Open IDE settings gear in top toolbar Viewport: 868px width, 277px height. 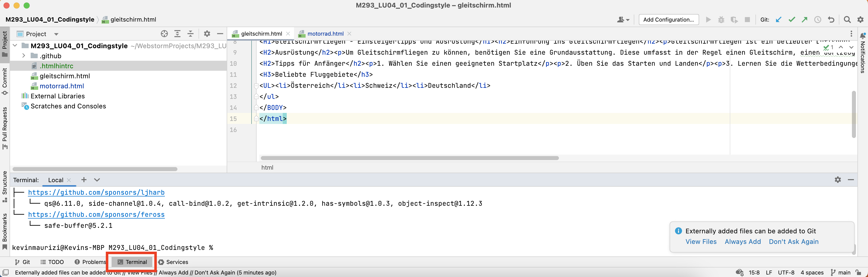tap(860, 20)
